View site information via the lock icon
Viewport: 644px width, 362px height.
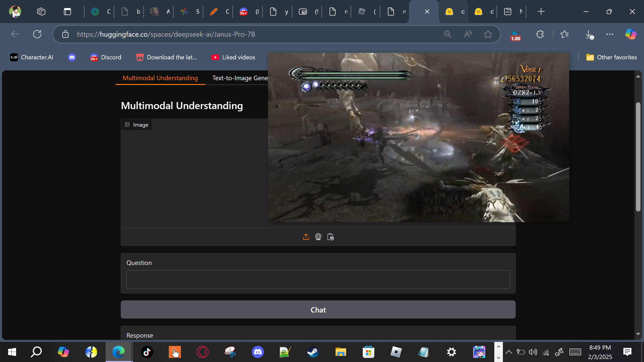[x=65, y=34]
